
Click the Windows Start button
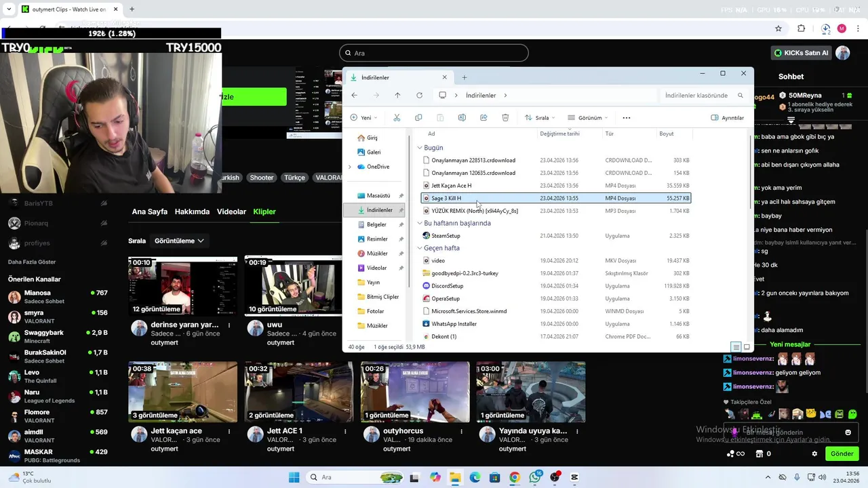point(294,477)
